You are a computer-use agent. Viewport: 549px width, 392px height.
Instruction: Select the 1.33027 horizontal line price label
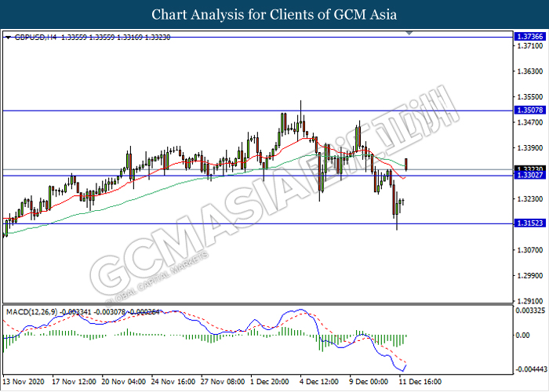pos(529,175)
